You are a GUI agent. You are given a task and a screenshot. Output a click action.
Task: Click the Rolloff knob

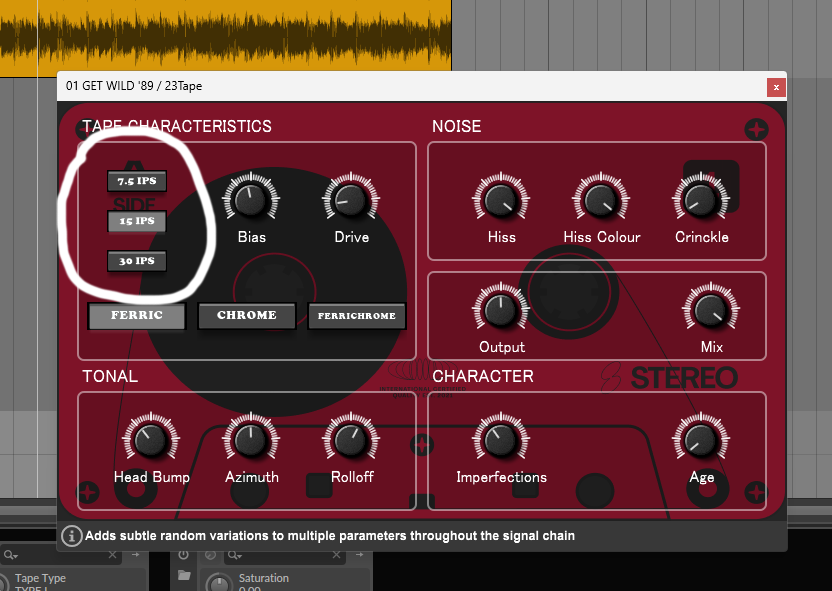tap(351, 440)
